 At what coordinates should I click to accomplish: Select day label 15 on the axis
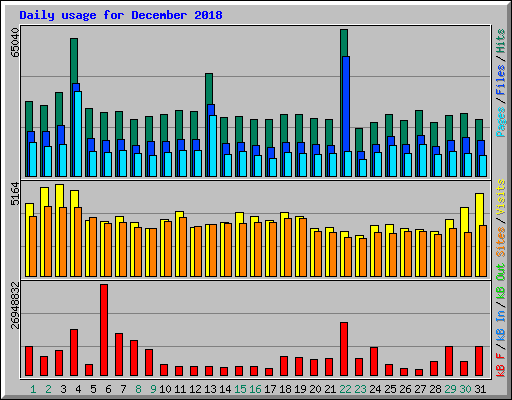[240, 389]
